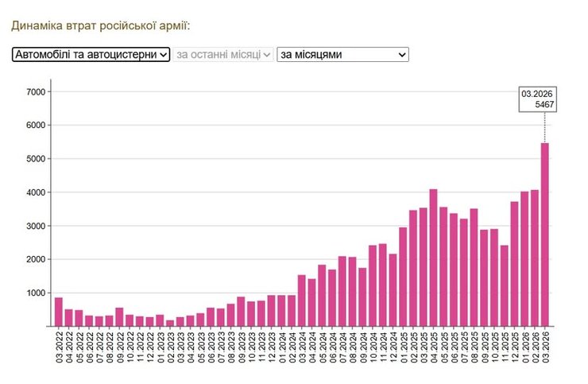
Task: Click the 1000 y-axis tick label
Action: point(37,293)
